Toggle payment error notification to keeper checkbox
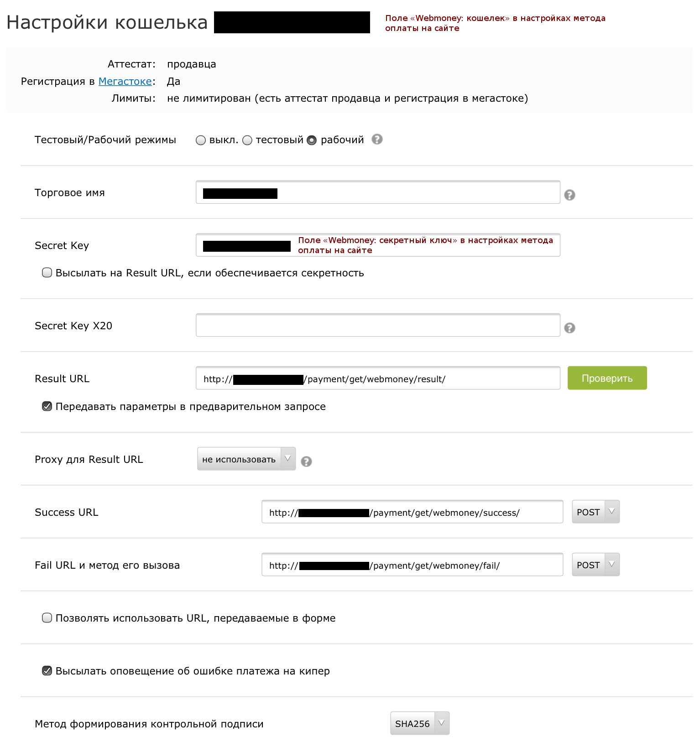The image size is (700, 747). tap(47, 671)
